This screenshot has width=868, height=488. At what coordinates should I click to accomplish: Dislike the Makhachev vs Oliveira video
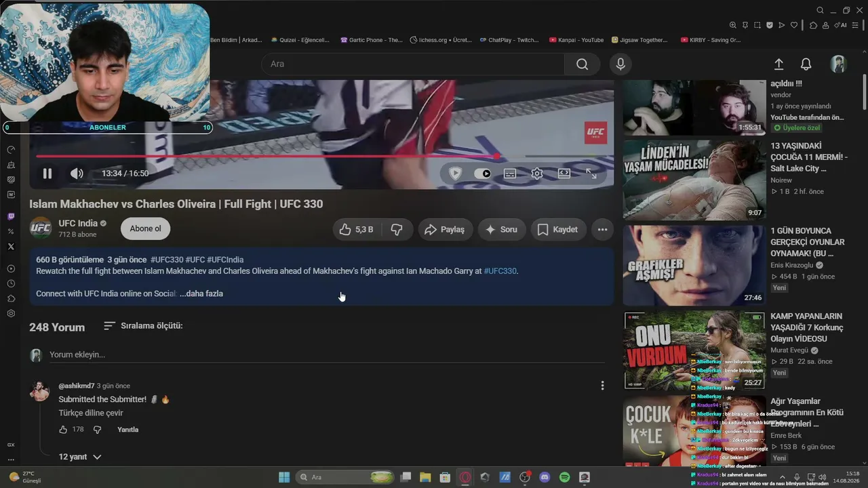point(397,230)
